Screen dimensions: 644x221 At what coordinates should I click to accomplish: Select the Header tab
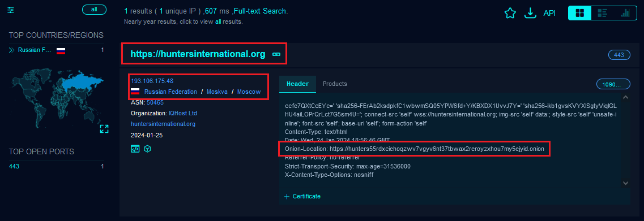pos(297,84)
